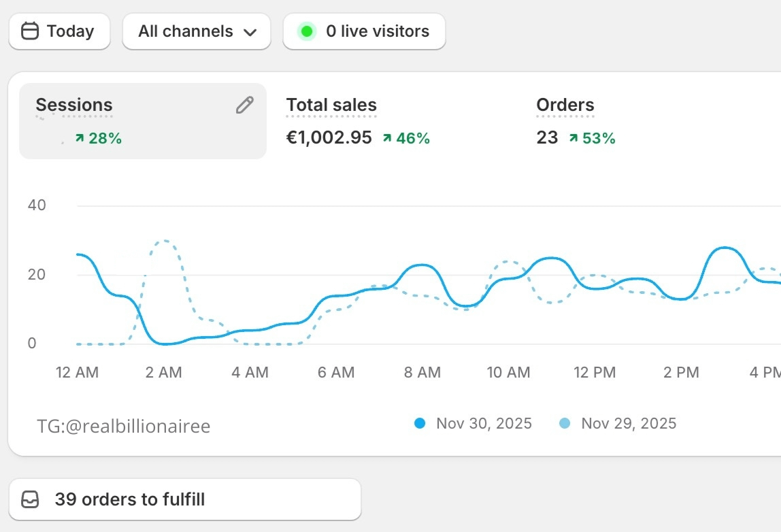Viewport: 781px width, 532px height.
Task: Click the Orders 53% up-arrow icon
Action: tap(574, 138)
